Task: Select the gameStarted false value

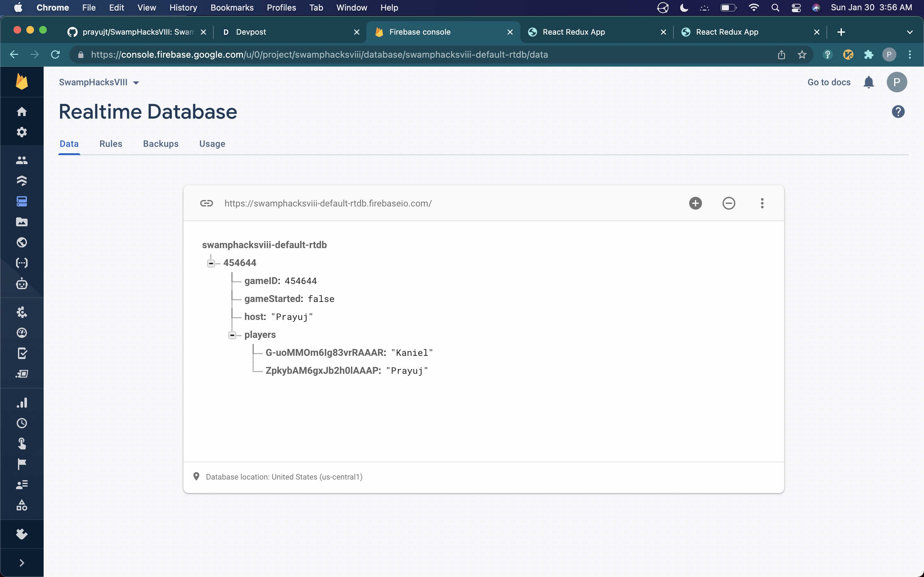Action: pyautogui.click(x=321, y=299)
